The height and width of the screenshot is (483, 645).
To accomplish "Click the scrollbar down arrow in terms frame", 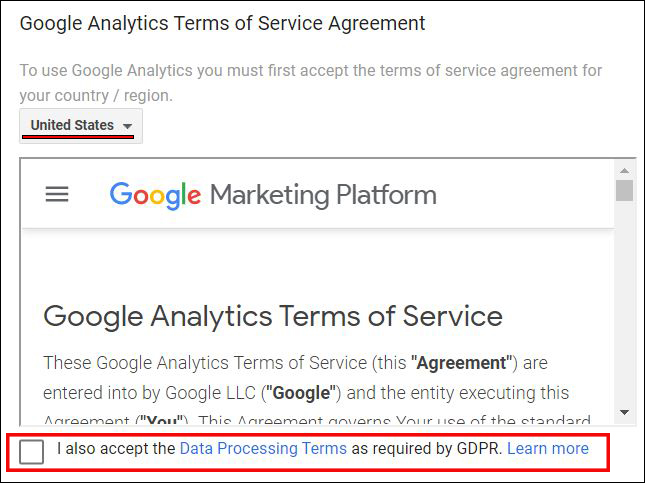I will [624, 412].
